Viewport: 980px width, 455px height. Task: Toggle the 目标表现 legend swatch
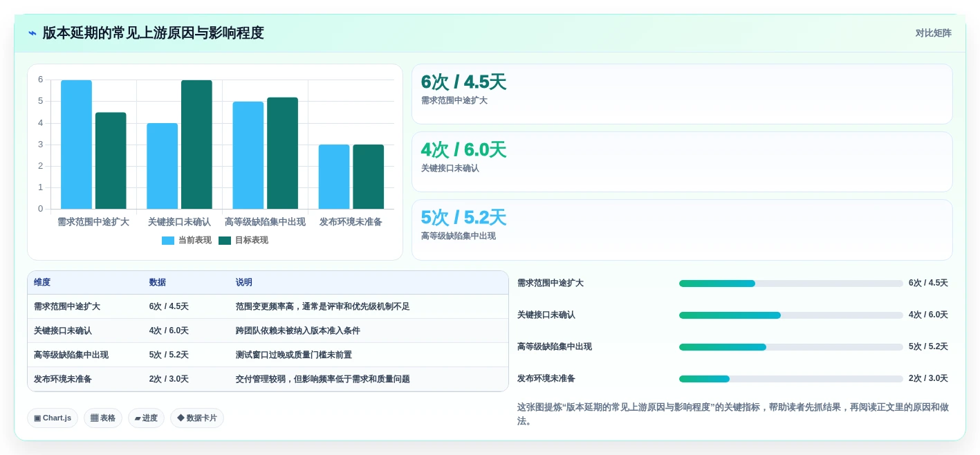225,241
